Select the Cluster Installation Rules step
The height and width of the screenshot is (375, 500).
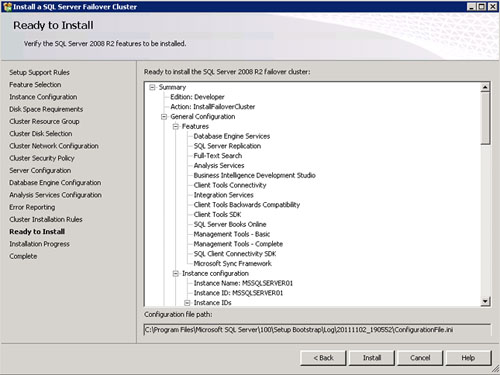tap(46, 219)
